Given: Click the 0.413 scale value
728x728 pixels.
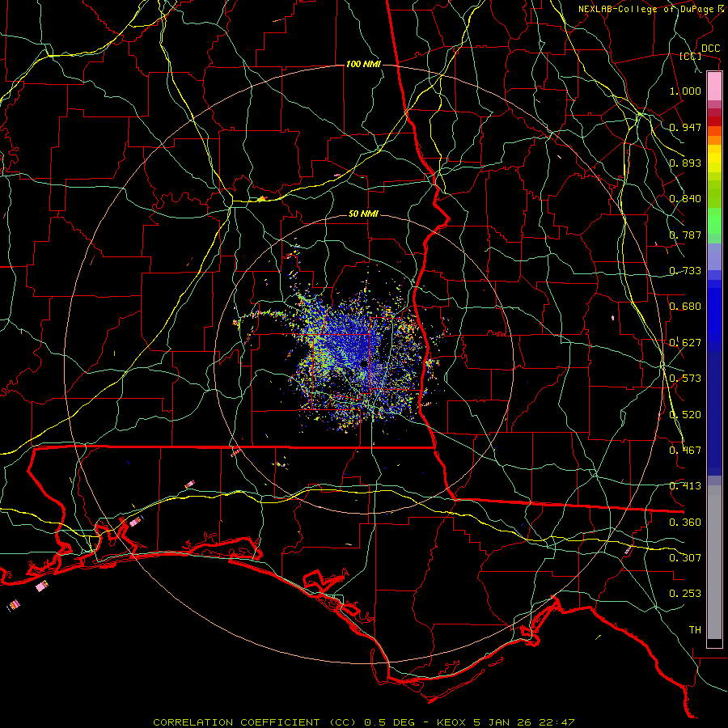Looking at the screenshot, I should point(685,486).
